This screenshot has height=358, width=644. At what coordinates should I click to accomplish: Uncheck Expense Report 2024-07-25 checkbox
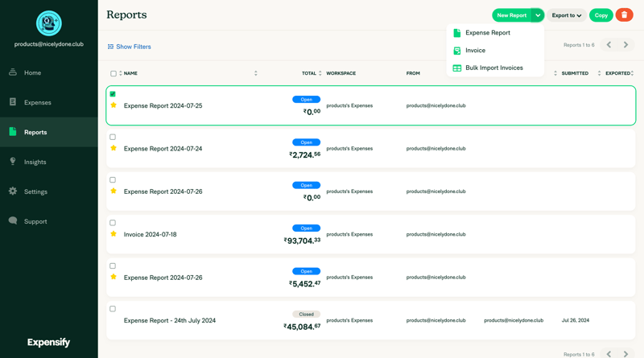point(113,94)
